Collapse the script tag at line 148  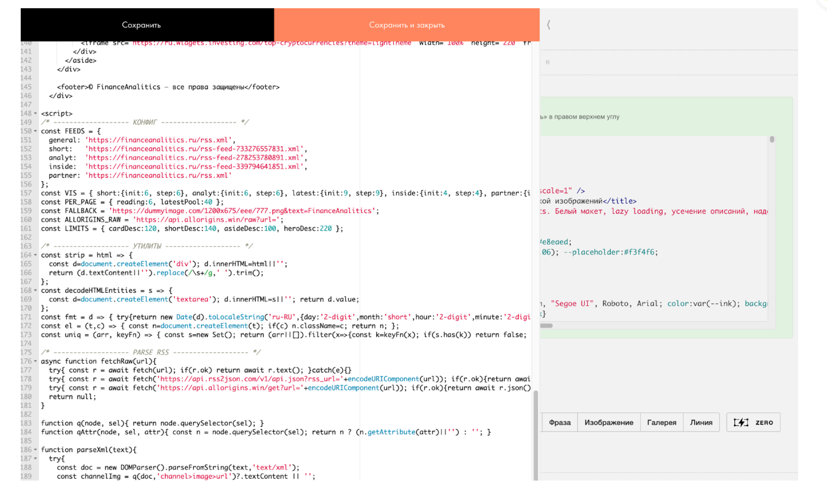[x=36, y=113]
